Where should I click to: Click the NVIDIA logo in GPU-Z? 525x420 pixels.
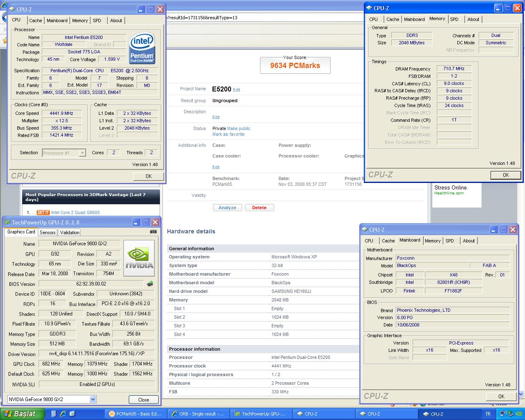pyautogui.click(x=139, y=258)
